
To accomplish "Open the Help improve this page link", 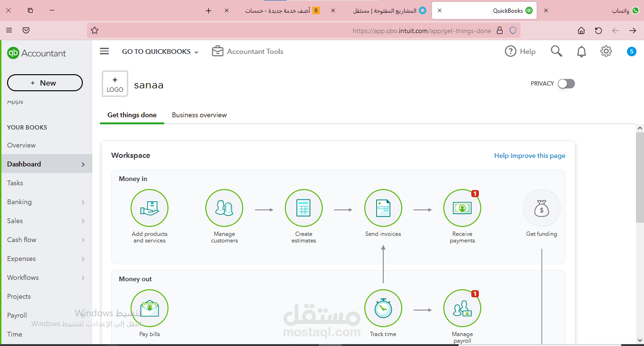I will [530, 156].
